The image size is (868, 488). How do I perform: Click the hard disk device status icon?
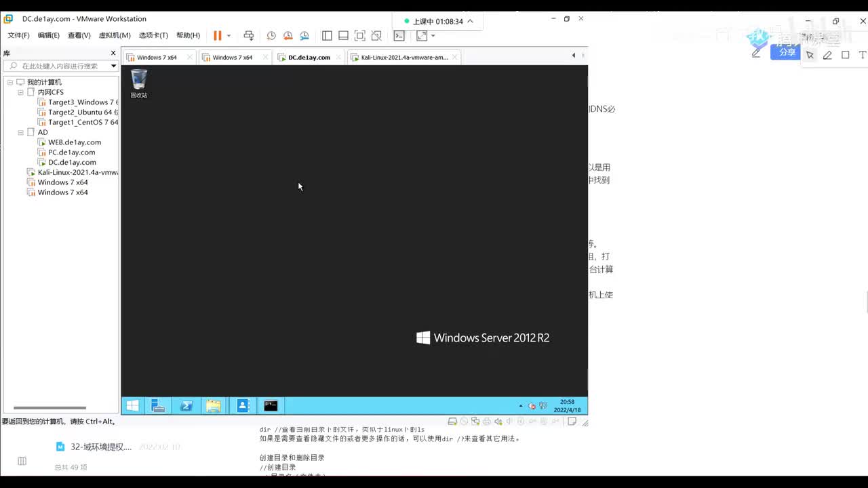[x=454, y=422]
